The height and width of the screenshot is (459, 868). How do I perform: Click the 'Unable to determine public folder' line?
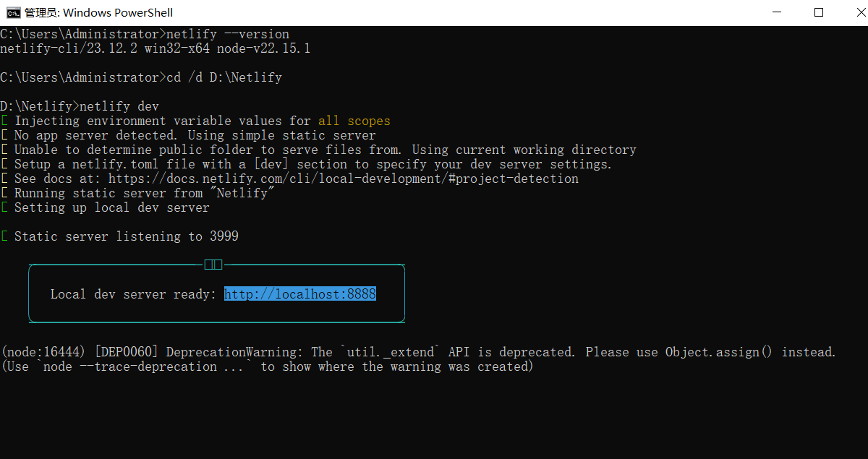coord(319,150)
